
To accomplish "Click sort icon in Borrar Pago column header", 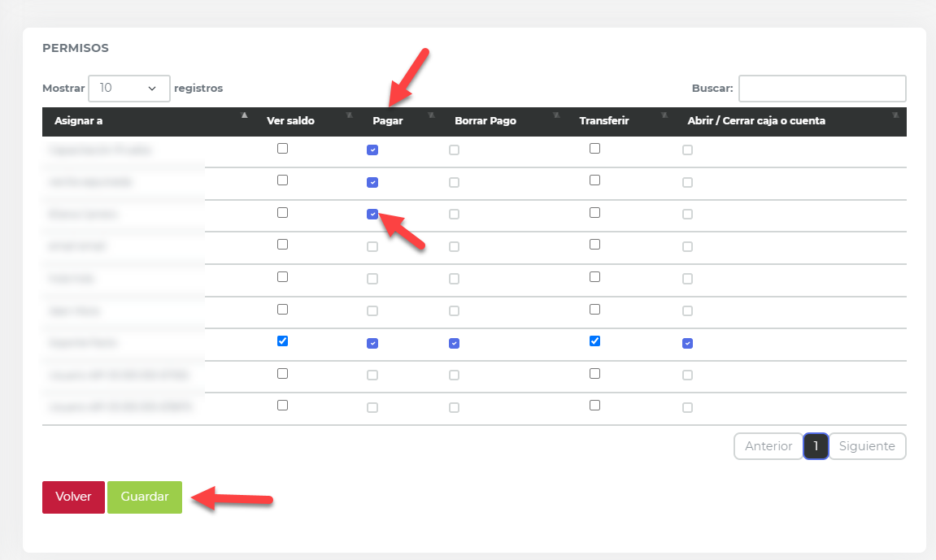I will (x=556, y=115).
